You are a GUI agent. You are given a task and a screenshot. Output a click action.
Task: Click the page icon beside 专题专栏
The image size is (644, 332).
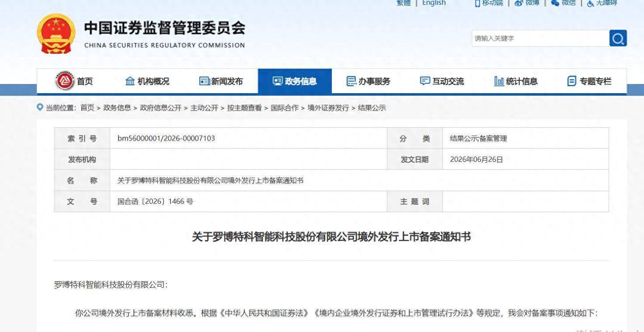click(x=571, y=81)
